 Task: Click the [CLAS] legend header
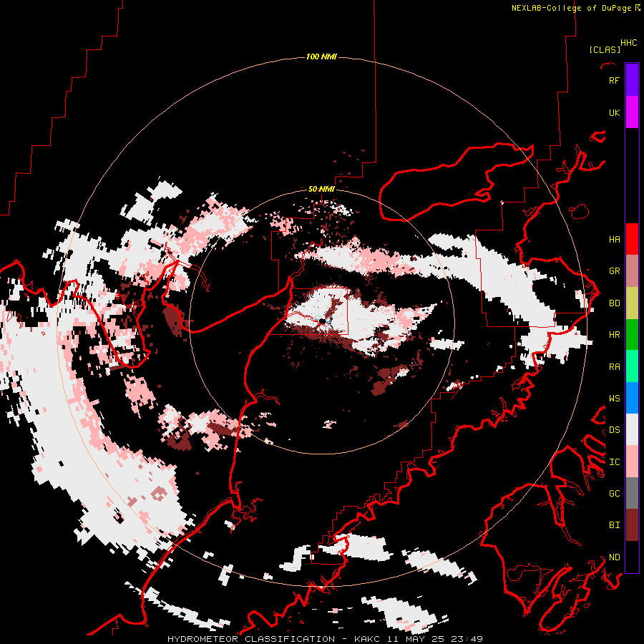(x=605, y=49)
